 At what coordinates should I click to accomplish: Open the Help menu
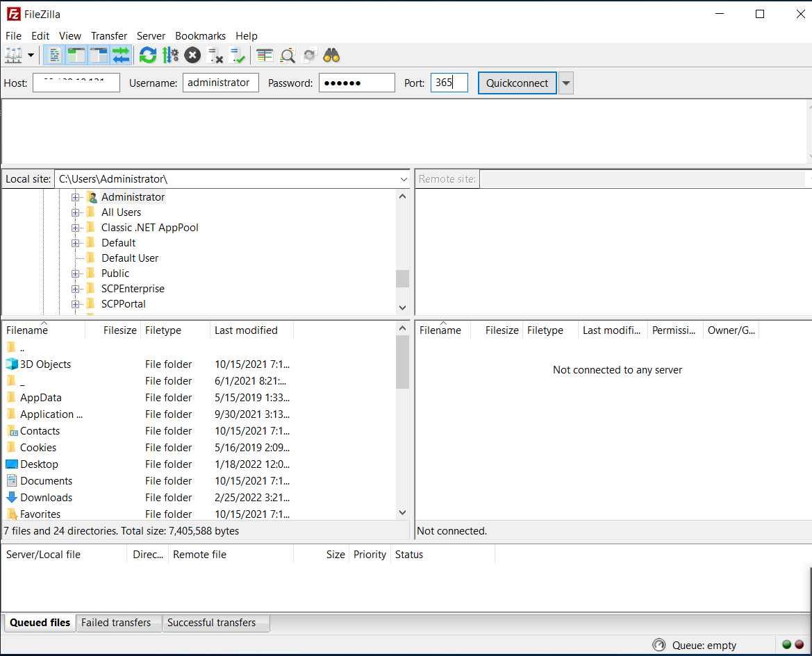[247, 35]
